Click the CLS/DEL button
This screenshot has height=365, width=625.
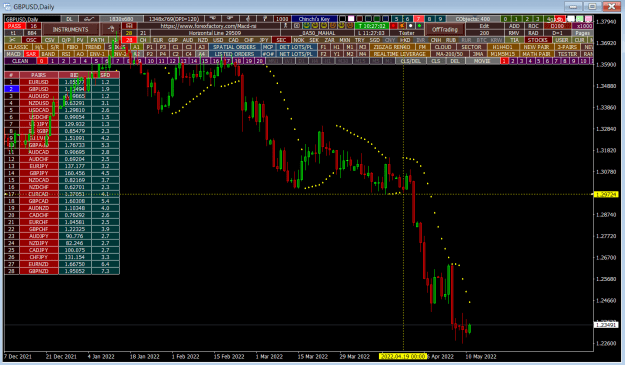(x=411, y=61)
